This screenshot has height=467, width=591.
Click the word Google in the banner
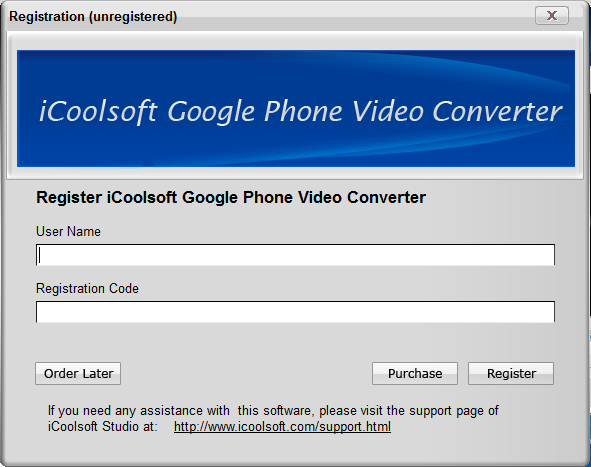211,112
